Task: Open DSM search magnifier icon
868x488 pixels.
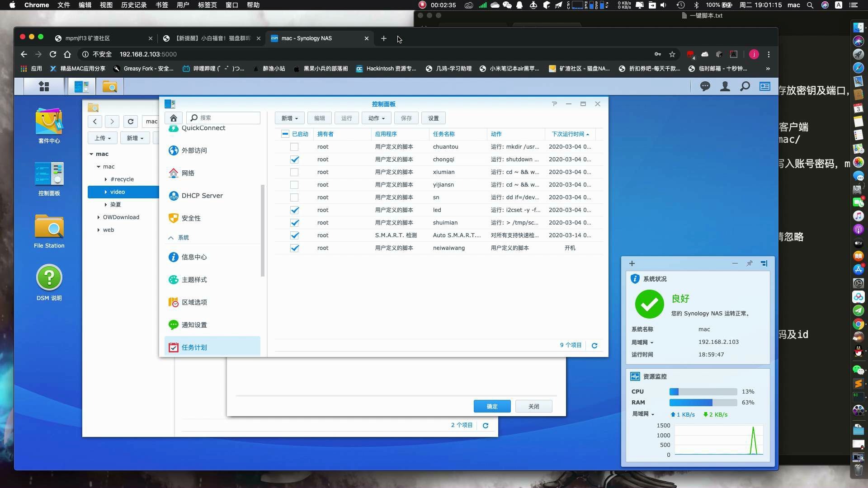Action: 745,86
